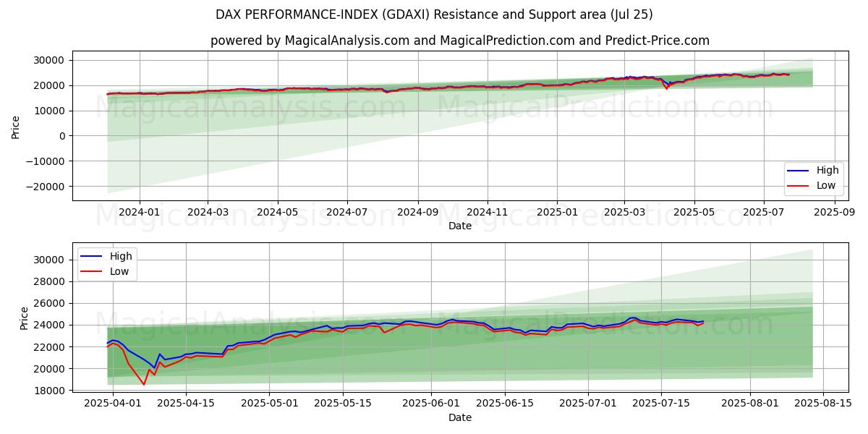
Task: Click the 'powered by MagicalAnalysis.com' subtitle line
Action: coord(460,41)
